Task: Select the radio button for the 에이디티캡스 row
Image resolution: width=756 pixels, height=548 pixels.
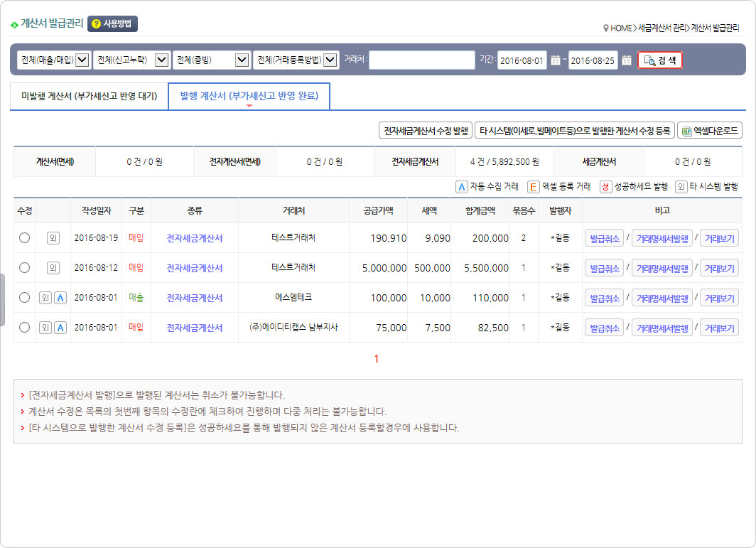Action: (x=25, y=328)
